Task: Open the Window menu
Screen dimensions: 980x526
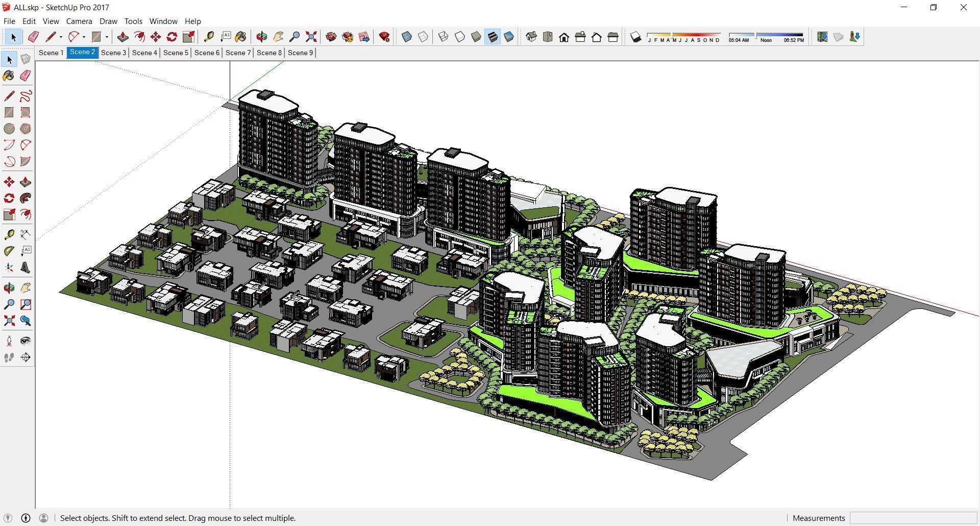Action: pyautogui.click(x=163, y=21)
